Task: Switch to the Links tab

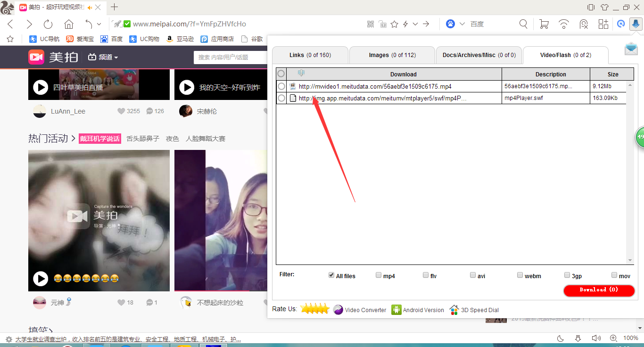Action: 310,55
